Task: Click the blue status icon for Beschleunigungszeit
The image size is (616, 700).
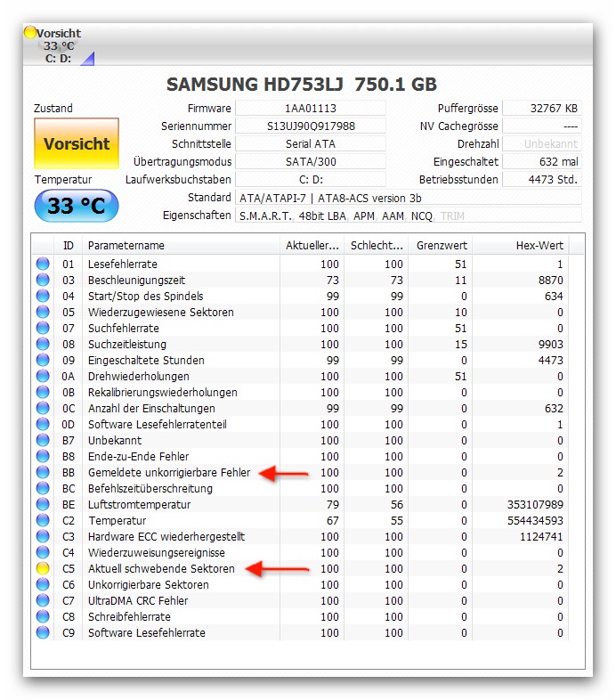Action: (x=43, y=280)
